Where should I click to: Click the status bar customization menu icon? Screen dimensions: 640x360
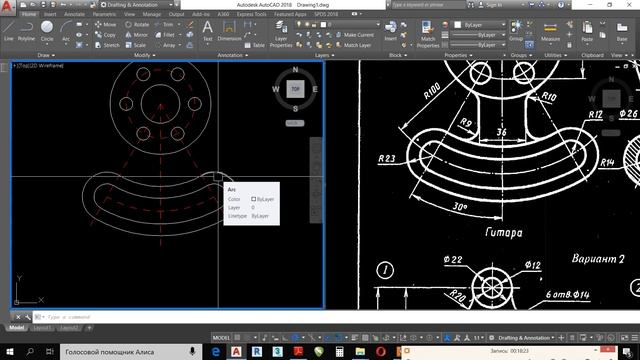[x=635, y=338]
